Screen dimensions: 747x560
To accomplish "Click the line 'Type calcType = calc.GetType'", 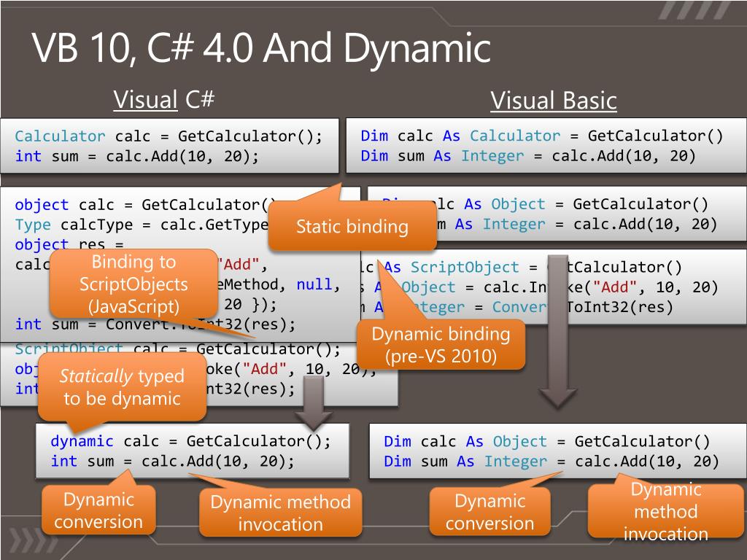I will pyautogui.click(x=142, y=225).
